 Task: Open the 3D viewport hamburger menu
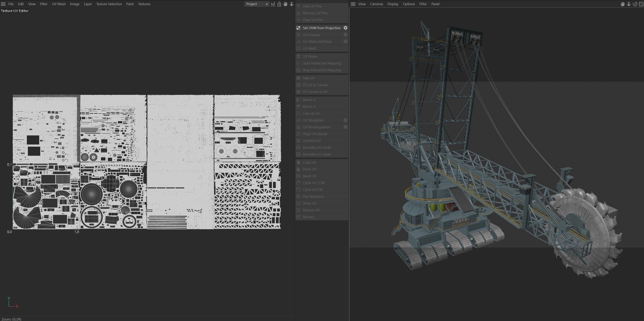[353, 4]
